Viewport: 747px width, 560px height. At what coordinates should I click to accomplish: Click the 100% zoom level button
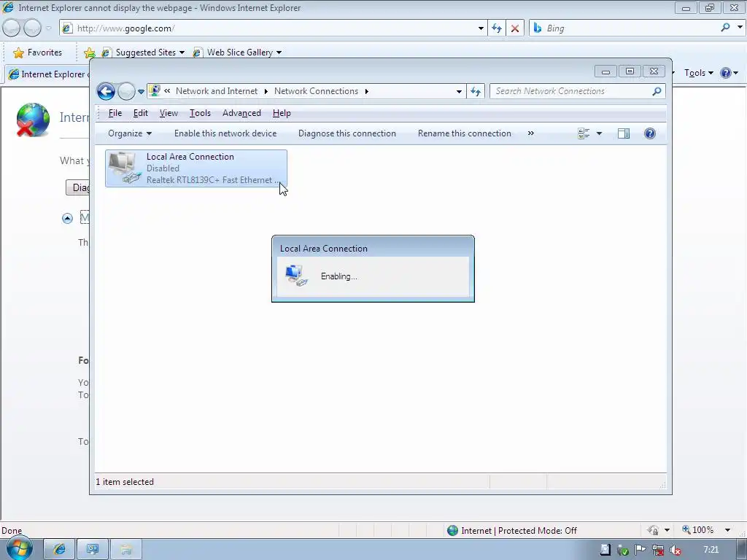tap(698, 530)
